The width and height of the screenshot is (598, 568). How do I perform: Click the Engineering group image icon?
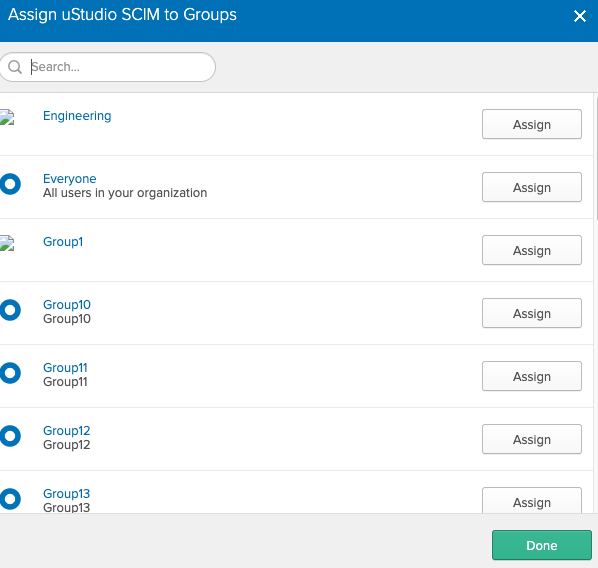[7, 117]
